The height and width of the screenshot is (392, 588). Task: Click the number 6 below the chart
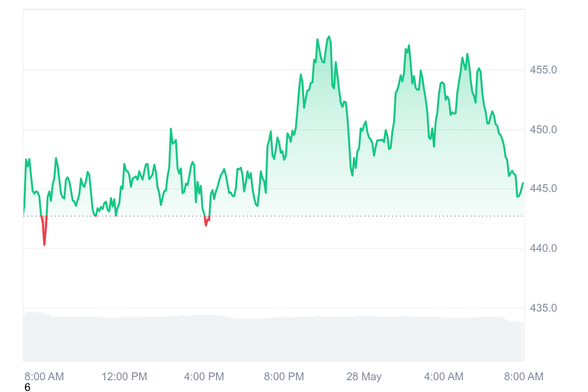coord(27,388)
